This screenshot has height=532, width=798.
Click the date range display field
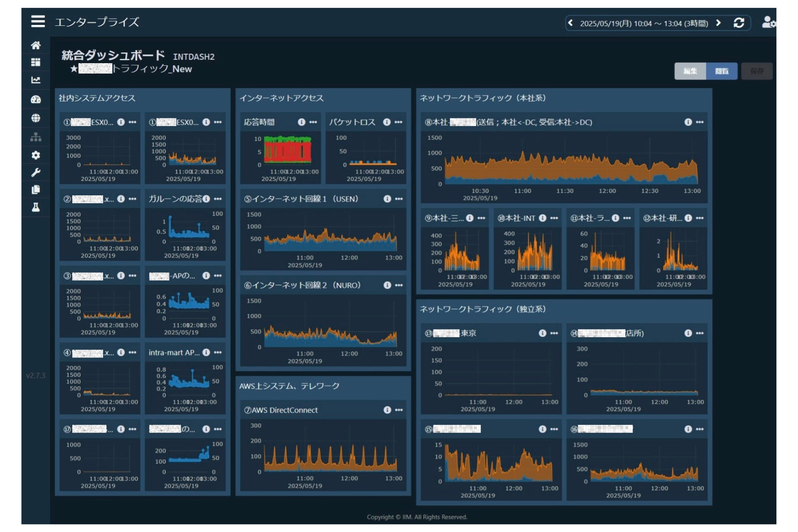click(644, 23)
